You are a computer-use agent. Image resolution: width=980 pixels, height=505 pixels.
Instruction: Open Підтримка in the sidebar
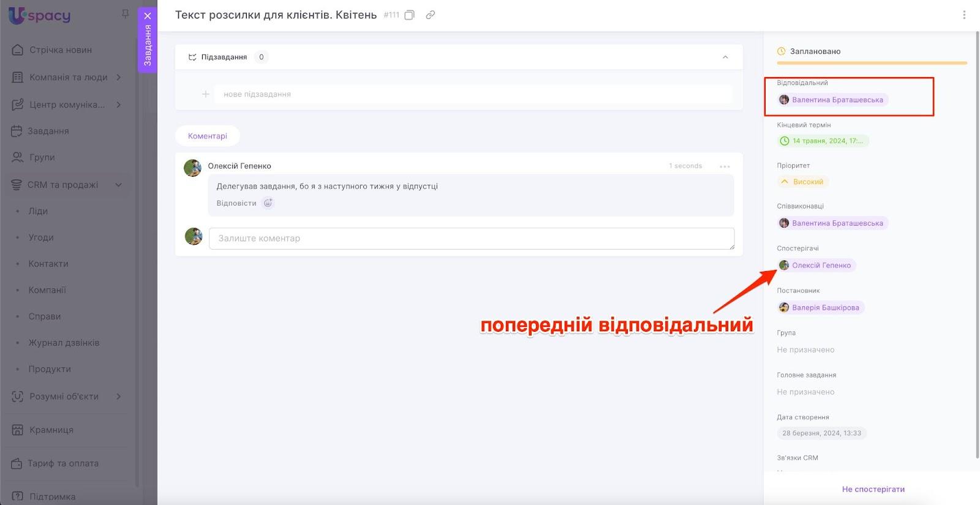tap(53, 497)
